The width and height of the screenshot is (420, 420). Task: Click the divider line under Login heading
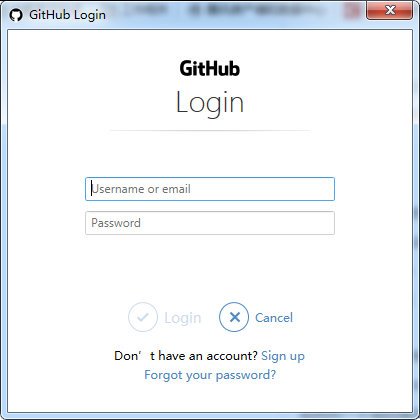210,131
